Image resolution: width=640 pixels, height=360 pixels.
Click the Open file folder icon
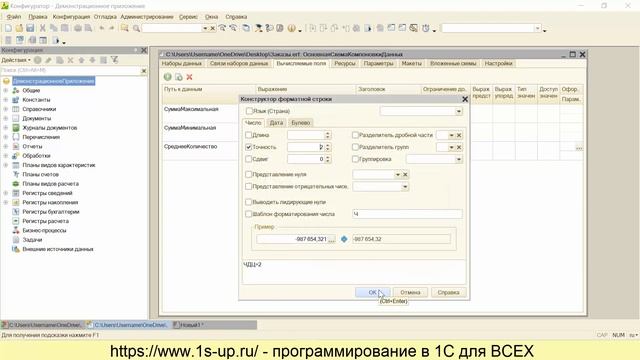click(x=19, y=28)
